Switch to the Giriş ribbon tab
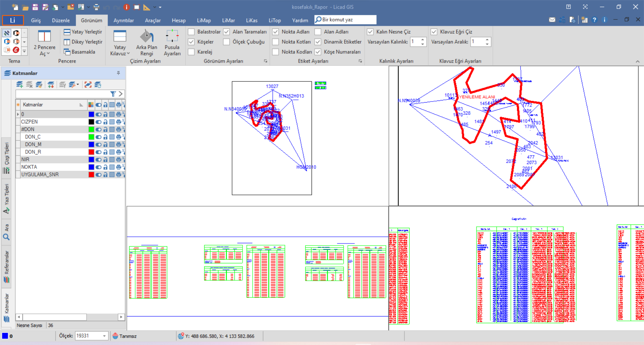Viewport: 644px width, 345px height. tap(36, 20)
